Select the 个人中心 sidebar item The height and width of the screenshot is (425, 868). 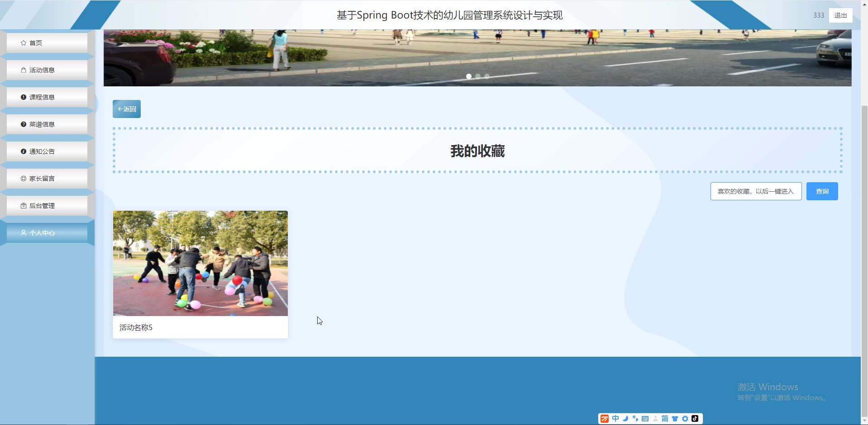pos(47,233)
